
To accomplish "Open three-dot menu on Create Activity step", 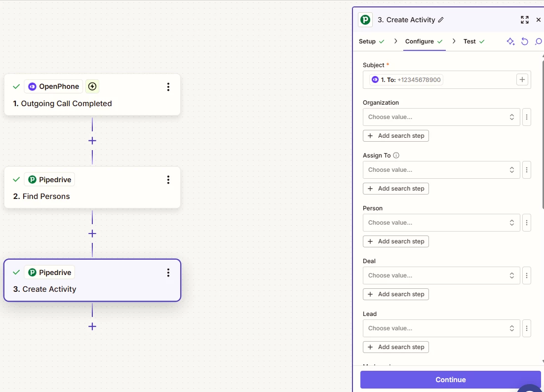I will (168, 273).
